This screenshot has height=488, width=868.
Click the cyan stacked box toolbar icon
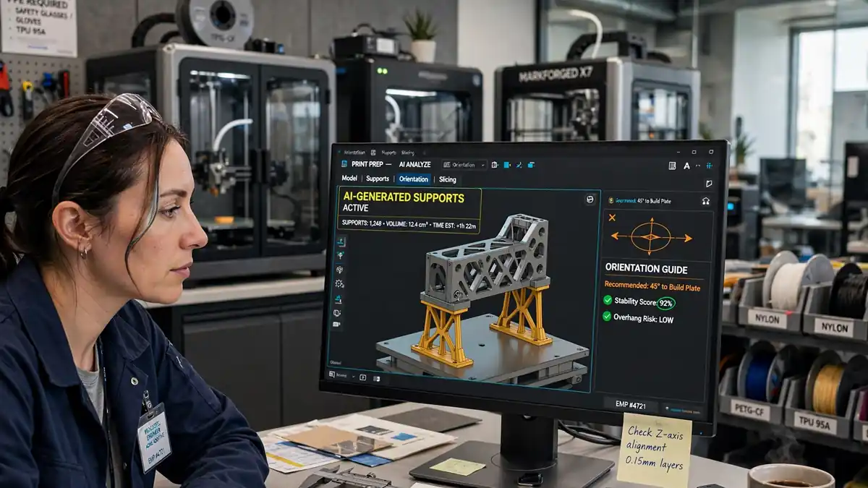(531, 165)
